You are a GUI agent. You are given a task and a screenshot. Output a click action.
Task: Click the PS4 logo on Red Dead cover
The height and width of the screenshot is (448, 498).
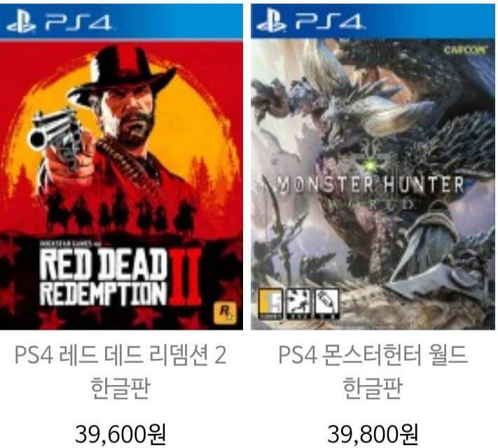59,22
